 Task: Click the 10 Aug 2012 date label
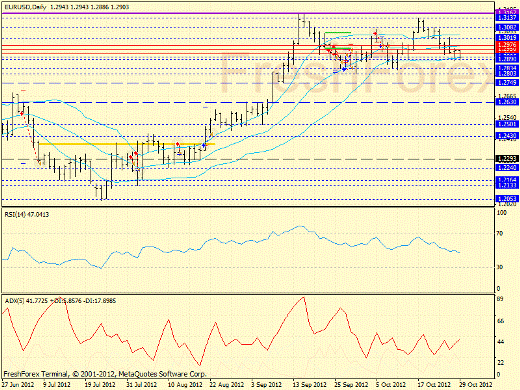click(185, 385)
